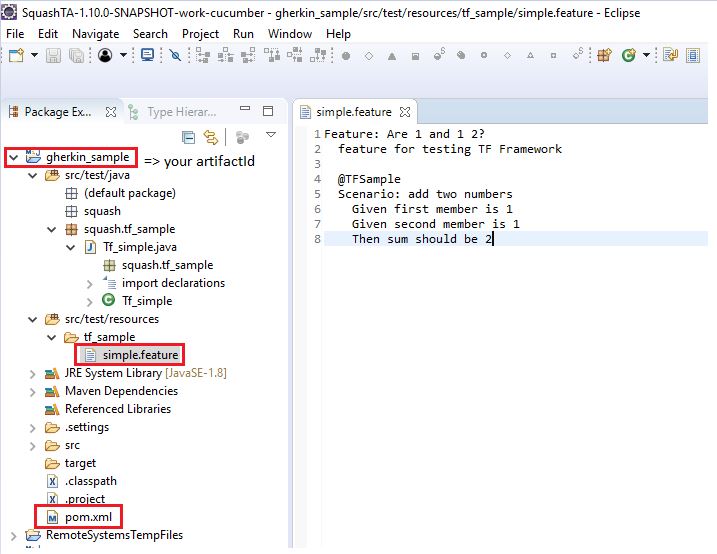Maximize the Package Explorer panel
This screenshot has width=717, height=554.
coord(268,111)
